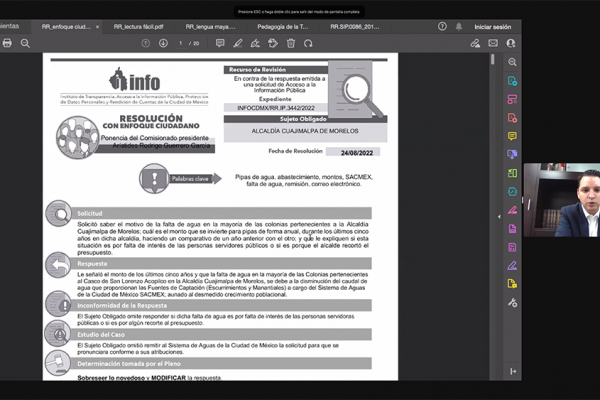Click the Sujeto Obligado header bar
Image resolution: width=600 pixels, height=400 pixels.
305,119
